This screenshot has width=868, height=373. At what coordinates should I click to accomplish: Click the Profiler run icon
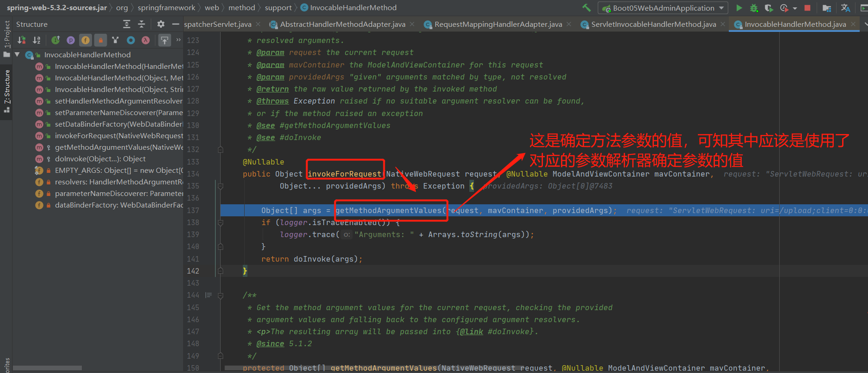tap(784, 8)
